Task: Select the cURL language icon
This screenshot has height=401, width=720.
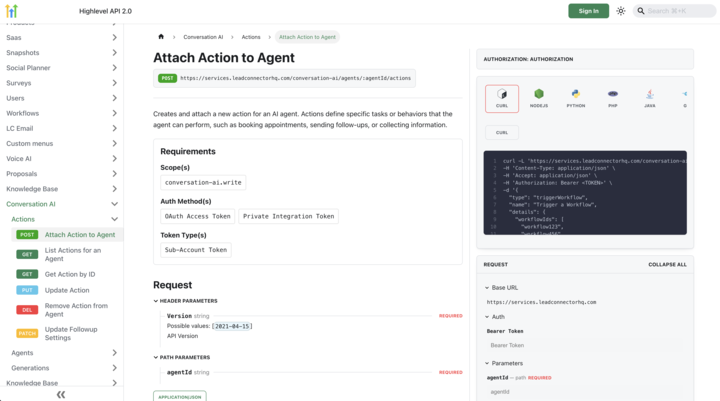Action: pos(502,98)
